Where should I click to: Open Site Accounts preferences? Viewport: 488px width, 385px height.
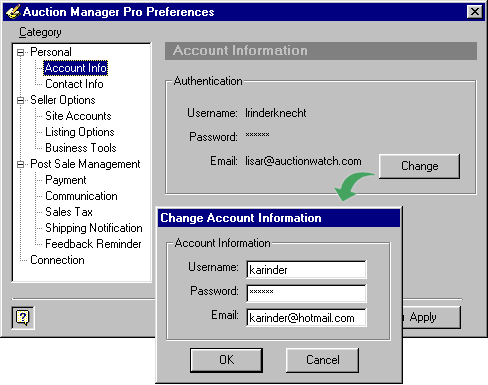78,116
